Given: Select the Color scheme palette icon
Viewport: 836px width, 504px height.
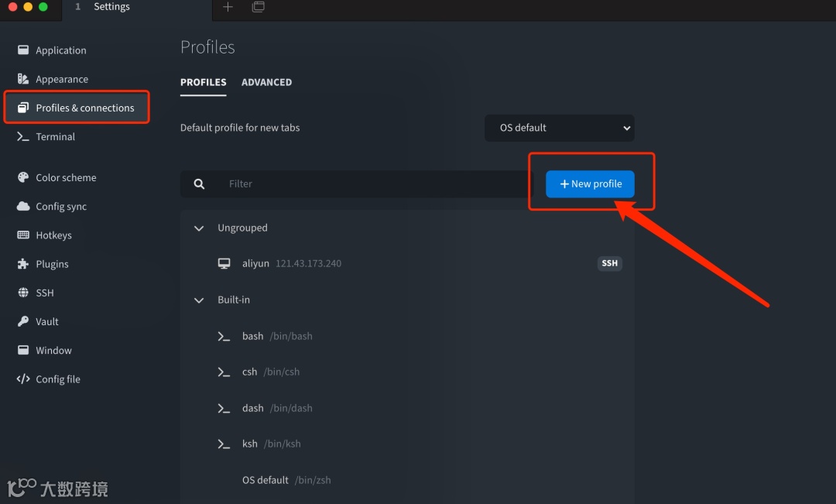Looking at the screenshot, I should (x=23, y=177).
